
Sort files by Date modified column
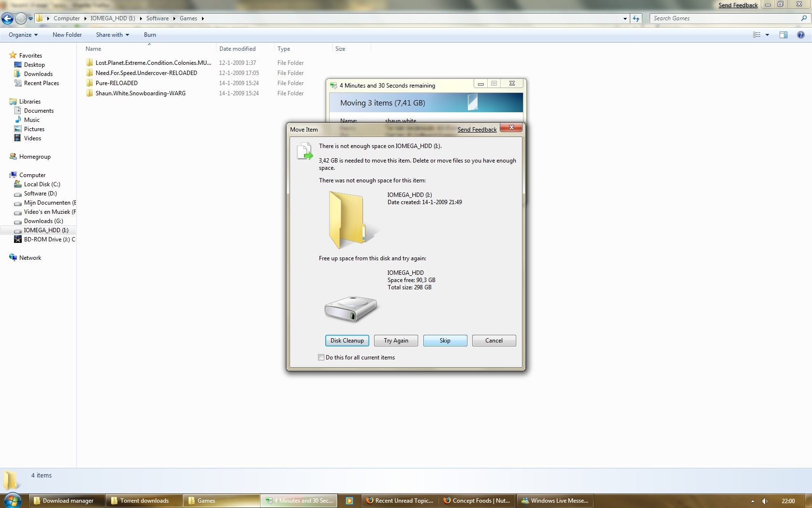click(x=237, y=49)
